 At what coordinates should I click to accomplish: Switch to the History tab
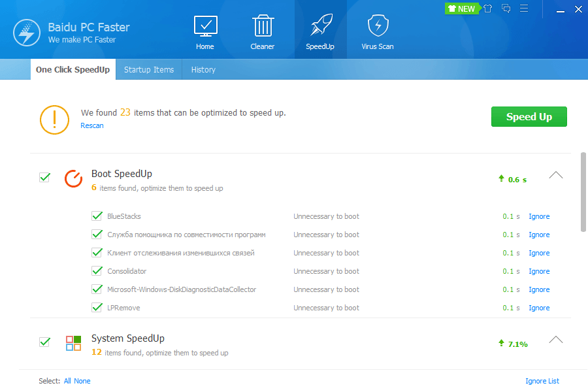tap(203, 69)
